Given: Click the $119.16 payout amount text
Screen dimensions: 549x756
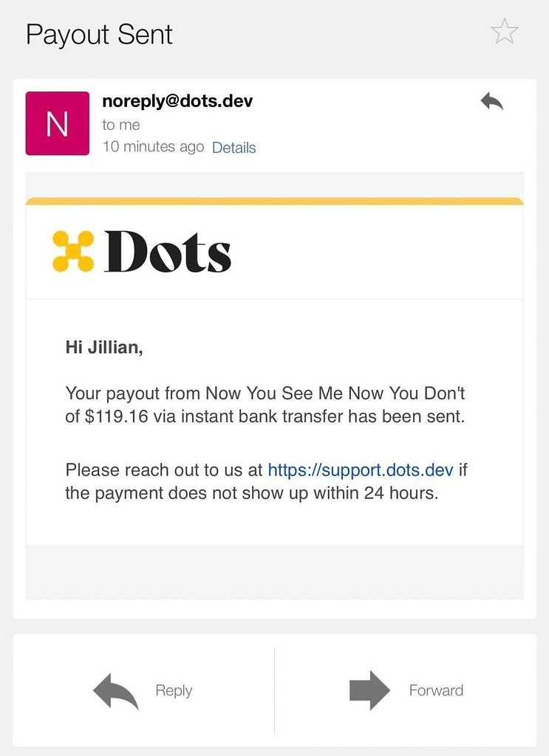Looking at the screenshot, I should [x=116, y=416].
